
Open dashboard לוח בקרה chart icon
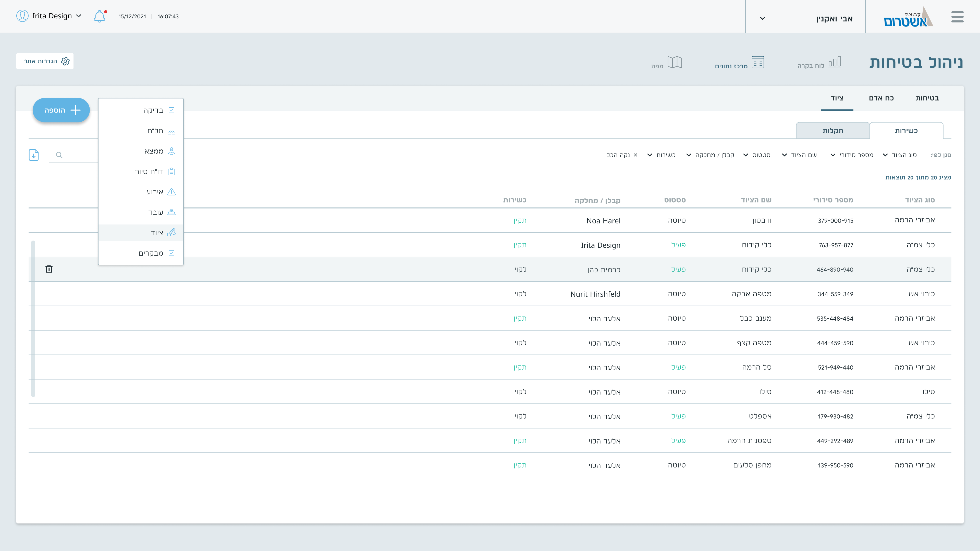[835, 62]
